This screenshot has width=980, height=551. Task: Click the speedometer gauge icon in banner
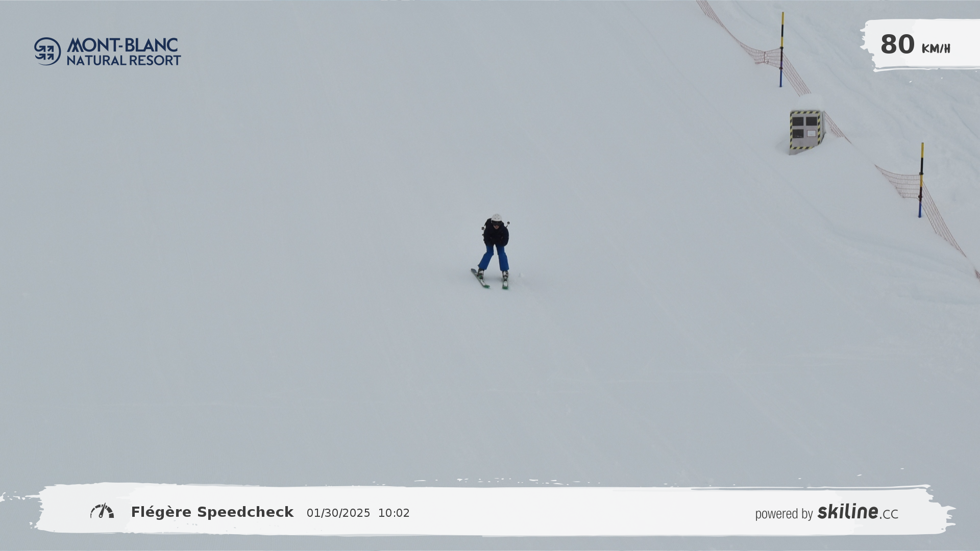tap(102, 511)
